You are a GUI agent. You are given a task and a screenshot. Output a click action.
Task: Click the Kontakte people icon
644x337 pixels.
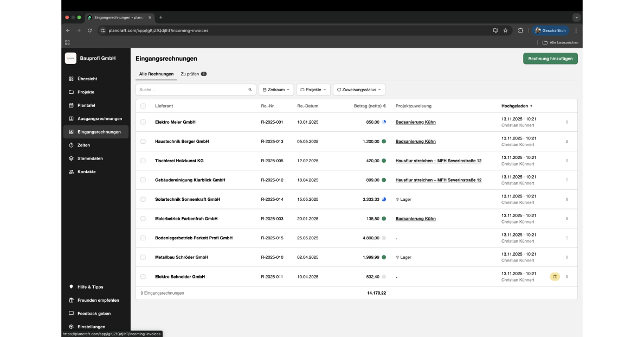point(71,172)
